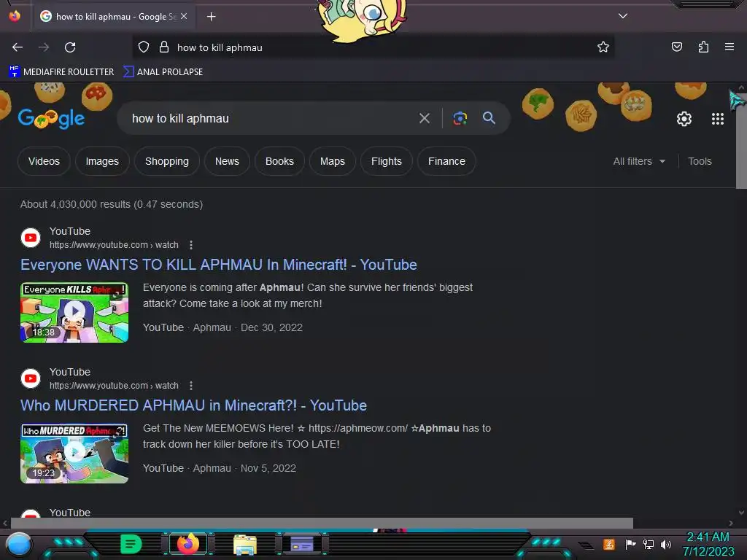Filter results by Maps
Viewport: 747px width, 560px height.
click(333, 161)
